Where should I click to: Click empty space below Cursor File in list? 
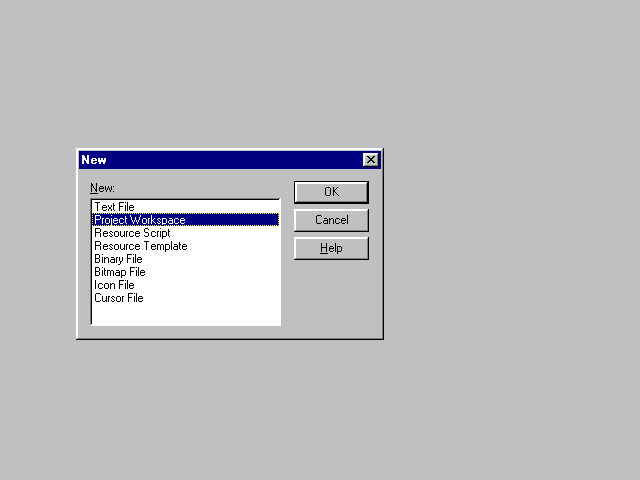(x=185, y=314)
